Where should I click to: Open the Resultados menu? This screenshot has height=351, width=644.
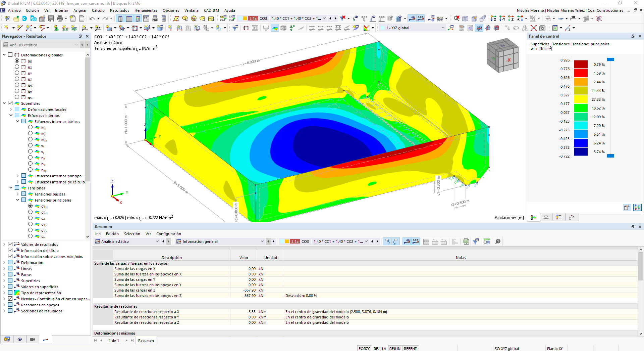pyautogui.click(x=119, y=10)
